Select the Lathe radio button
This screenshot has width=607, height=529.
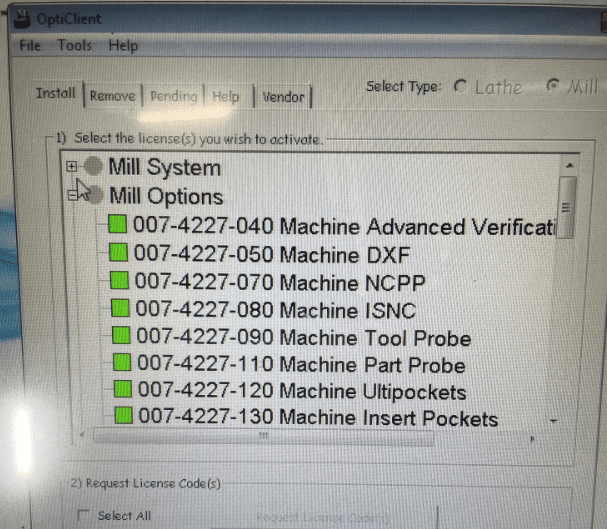coord(460,87)
